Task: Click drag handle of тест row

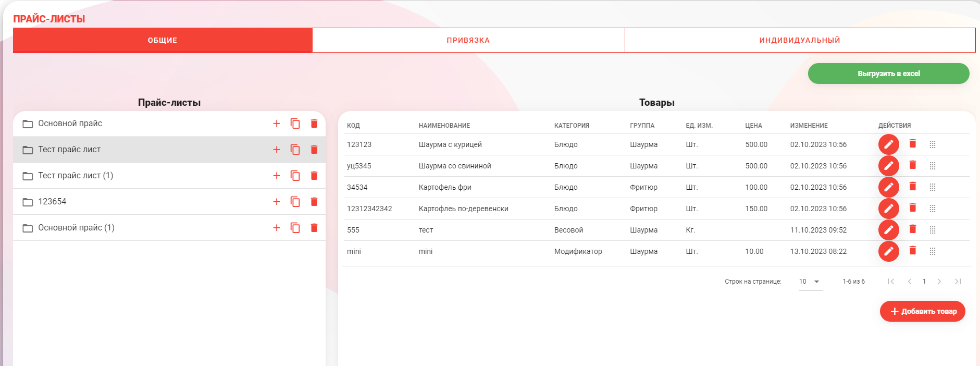Action: (x=933, y=230)
